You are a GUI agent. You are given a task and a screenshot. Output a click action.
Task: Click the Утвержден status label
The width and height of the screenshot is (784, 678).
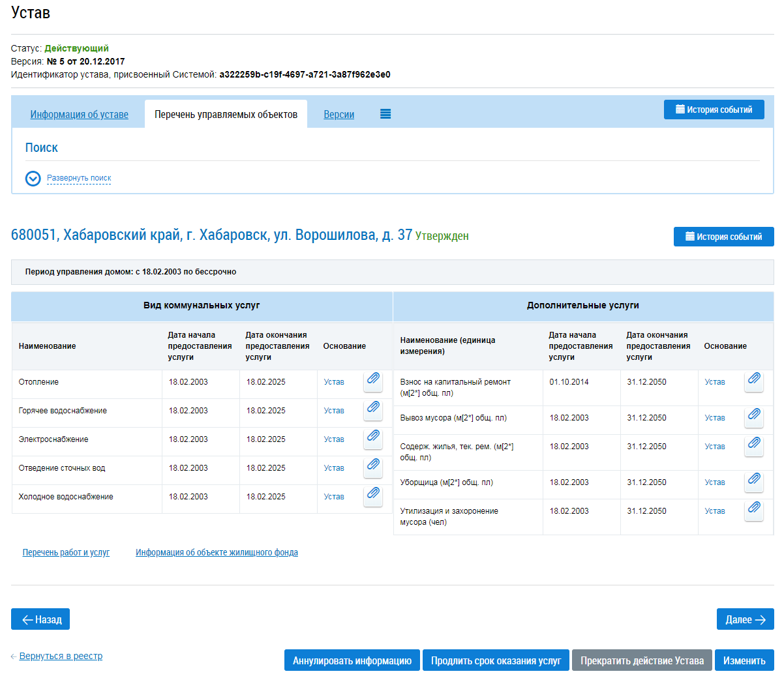pos(442,236)
